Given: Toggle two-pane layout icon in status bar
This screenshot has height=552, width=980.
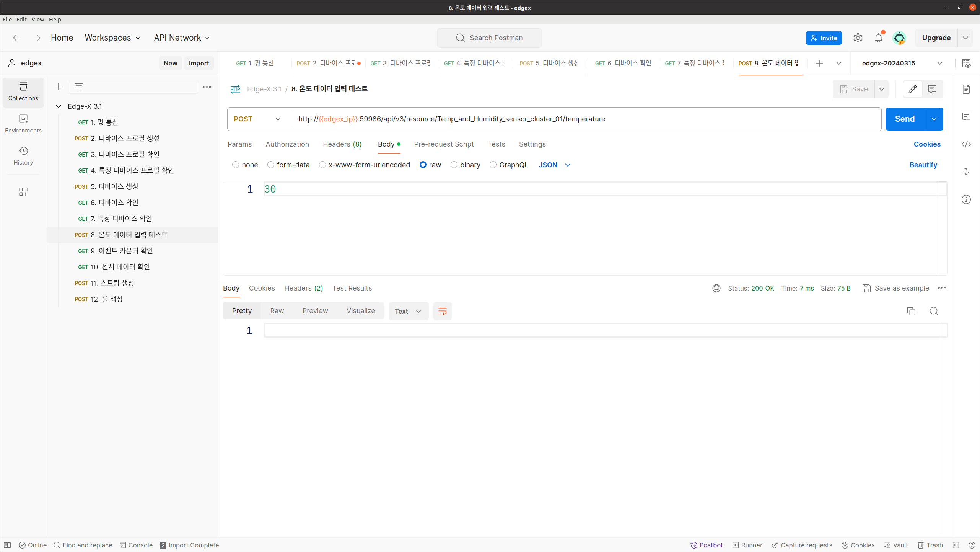Looking at the screenshot, I should [x=956, y=545].
